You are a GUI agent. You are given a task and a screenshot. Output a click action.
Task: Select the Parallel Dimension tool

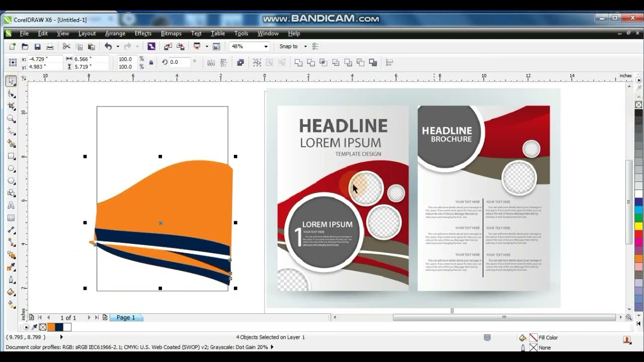[x=11, y=230]
